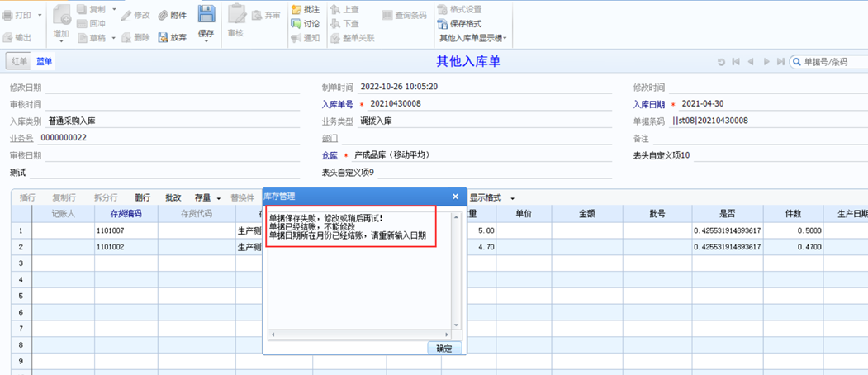
Task: Click dialog vertical scrollbar down arrow
Action: (x=456, y=325)
